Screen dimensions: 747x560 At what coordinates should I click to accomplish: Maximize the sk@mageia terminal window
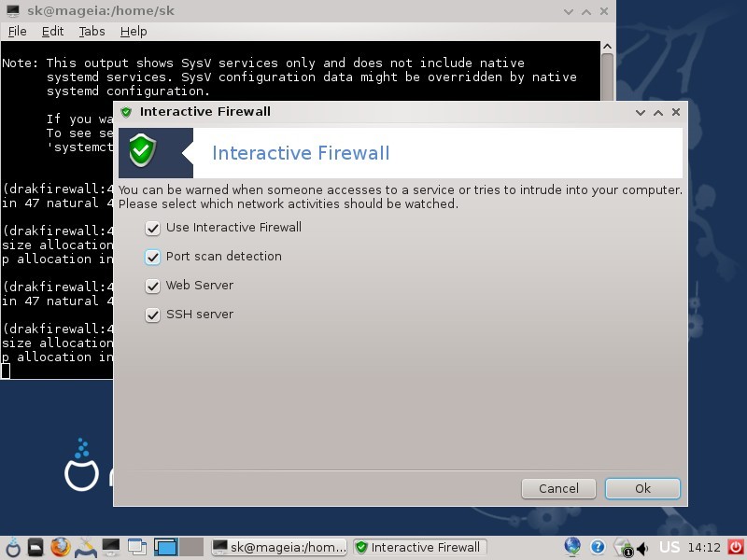pyautogui.click(x=586, y=11)
